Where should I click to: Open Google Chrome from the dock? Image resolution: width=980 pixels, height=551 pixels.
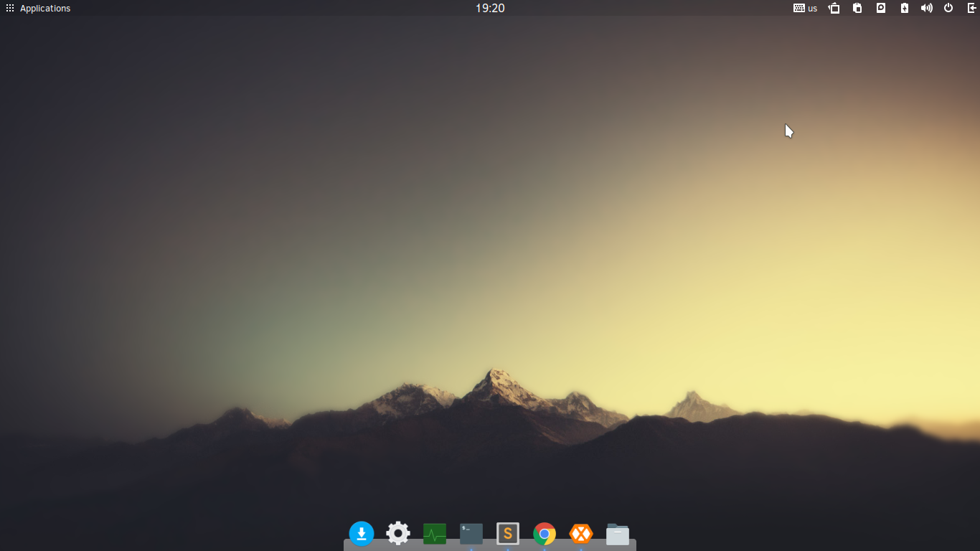545,534
